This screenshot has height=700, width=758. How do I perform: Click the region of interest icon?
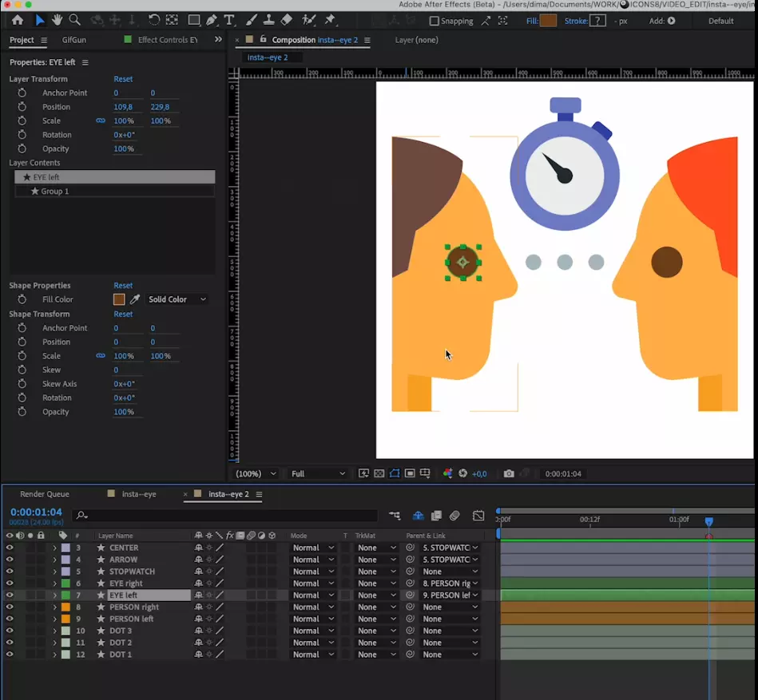click(x=410, y=473)
